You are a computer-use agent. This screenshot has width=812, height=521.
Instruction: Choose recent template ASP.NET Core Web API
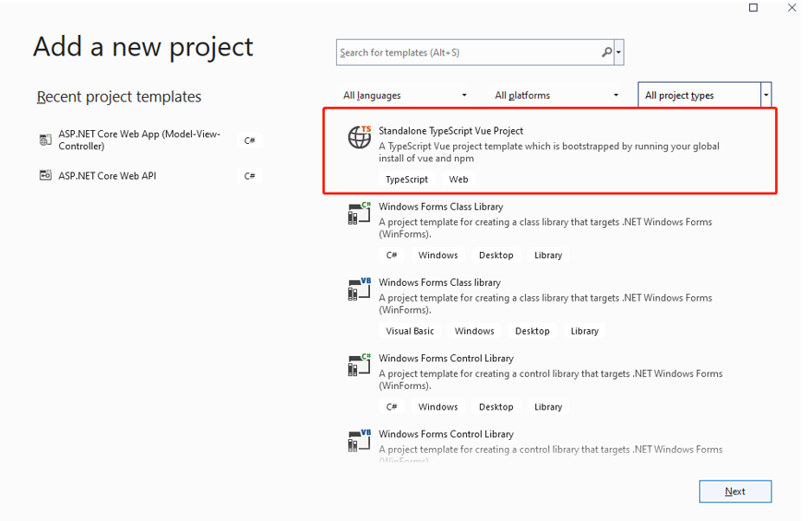click(x=150, y=175)
